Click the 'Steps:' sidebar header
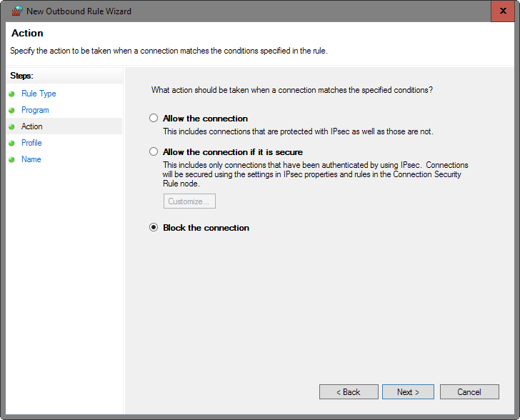 pyautogui.click(x=21, y=76)
